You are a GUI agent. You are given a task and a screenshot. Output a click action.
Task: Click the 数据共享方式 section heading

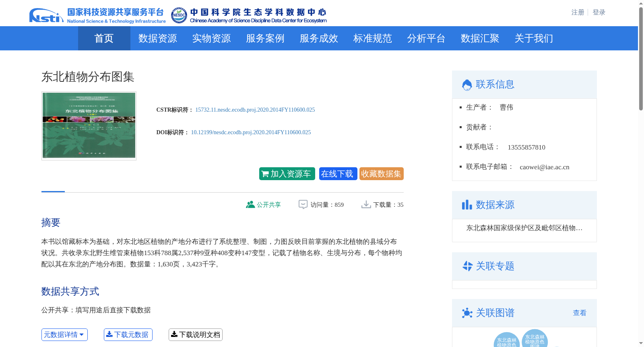point(70,291)
